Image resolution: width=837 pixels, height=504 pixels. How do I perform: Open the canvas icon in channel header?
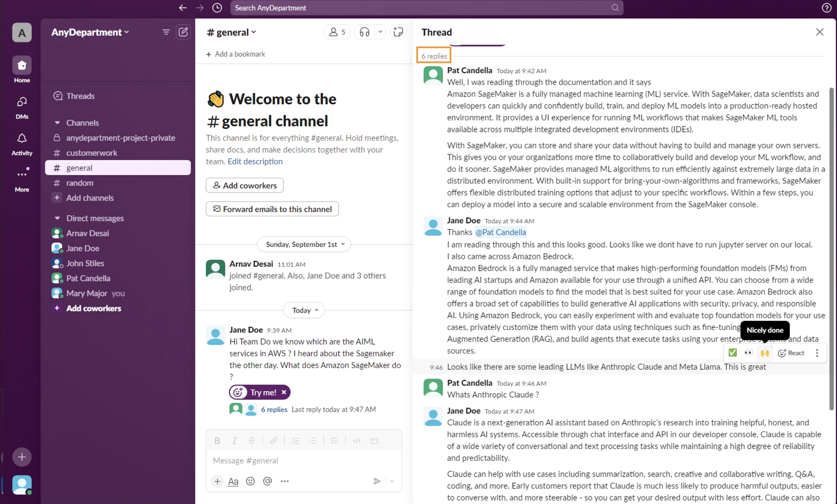click(398, 32)
